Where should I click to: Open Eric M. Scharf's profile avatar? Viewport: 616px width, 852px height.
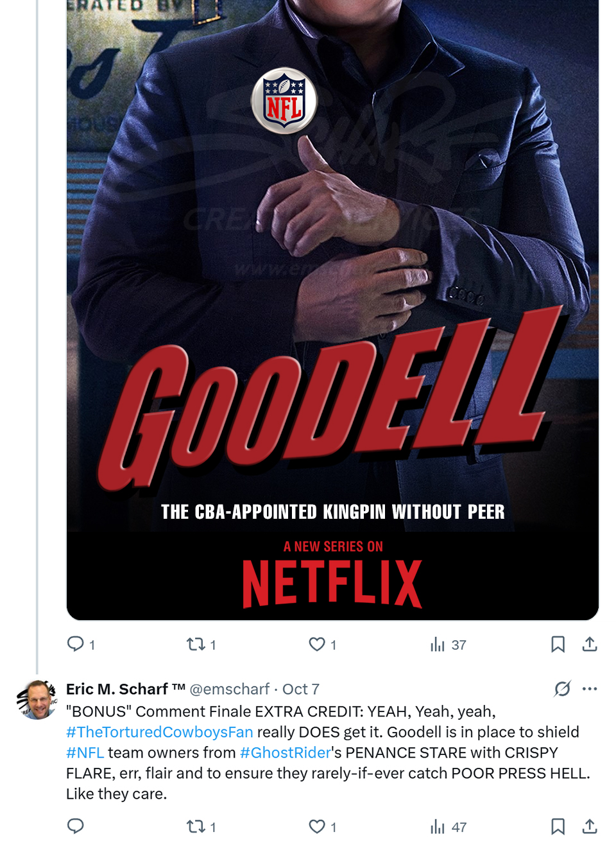(x=37, y=700)
